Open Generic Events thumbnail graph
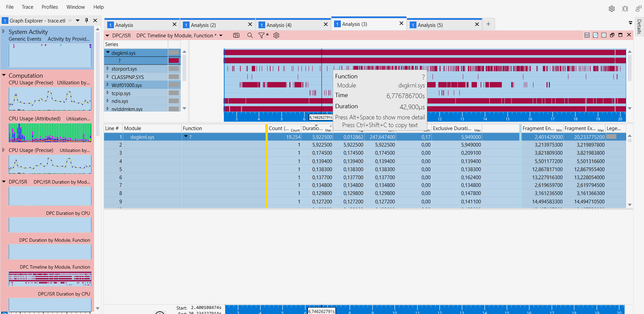Image resolution: width=644 pixels, height=314 pixels. [x=50, y=55]
